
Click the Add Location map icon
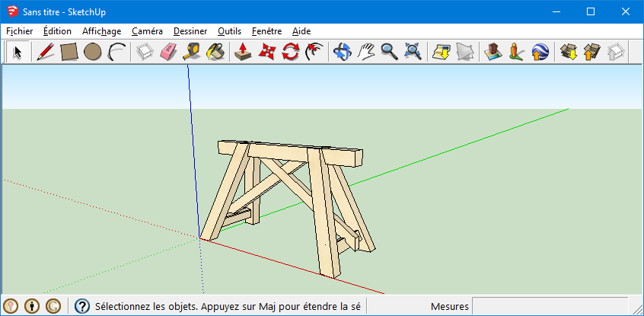coord(441,52)
